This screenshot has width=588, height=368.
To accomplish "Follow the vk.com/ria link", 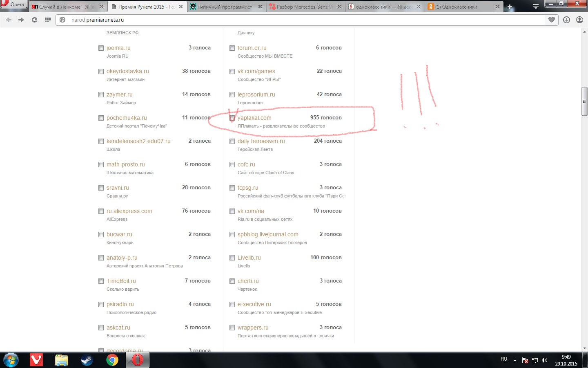I will 251,211.
